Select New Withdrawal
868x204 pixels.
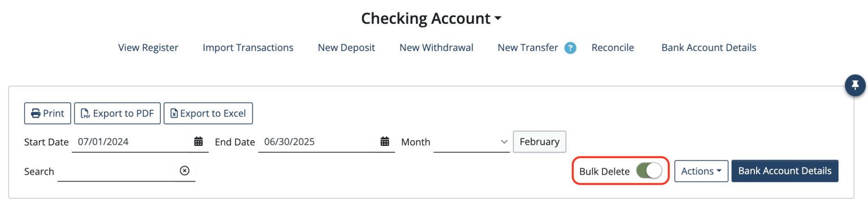pyautogui.click(x=436, y=48)
